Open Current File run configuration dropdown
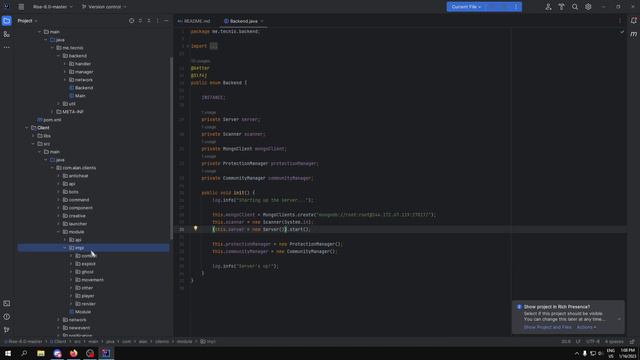This screenshot has height=360, width=640. pyautogui.click(x=466, y=7)
